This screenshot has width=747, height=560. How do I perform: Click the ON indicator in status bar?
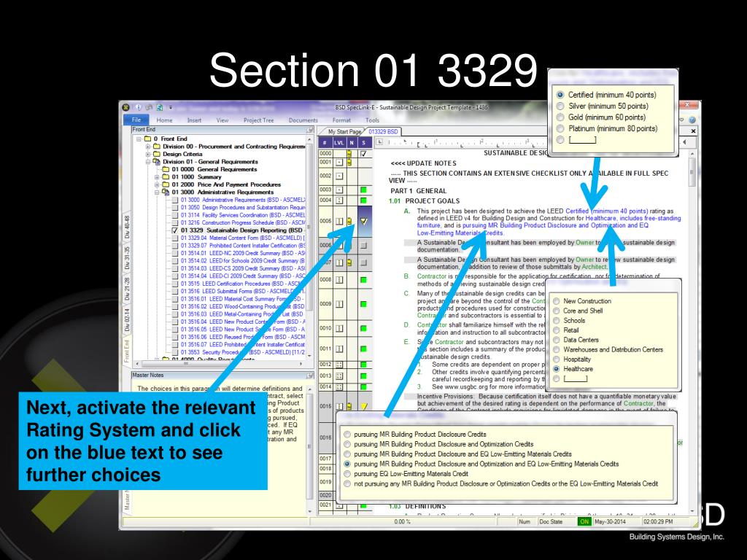tap(584, 521)
